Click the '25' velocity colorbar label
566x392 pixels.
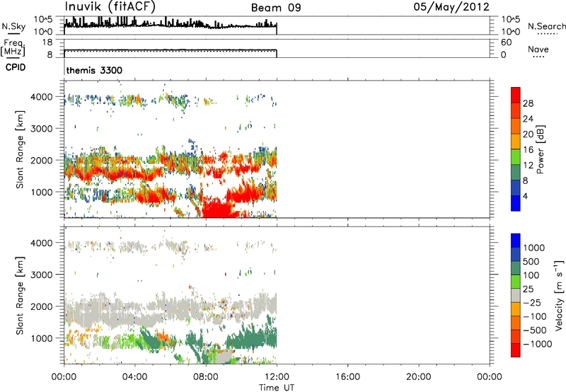529,289
